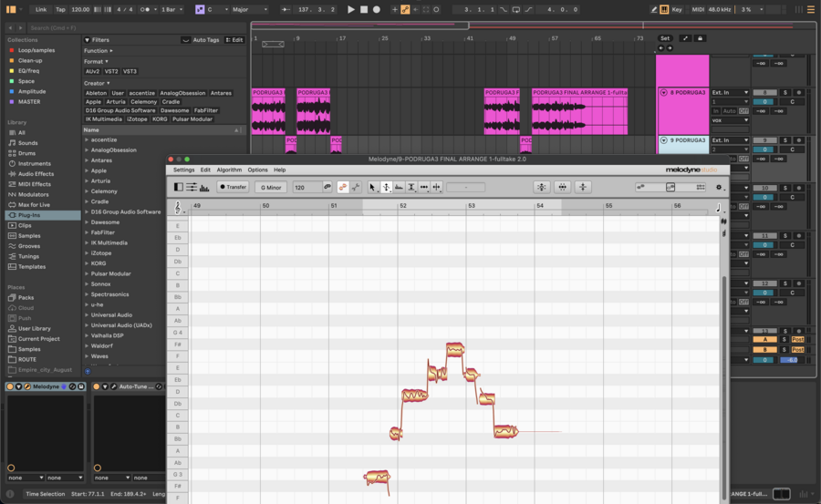This screenshot has height=504, width=821.
Task: Open Melodyne's gear settings icon
Action: 719,188
